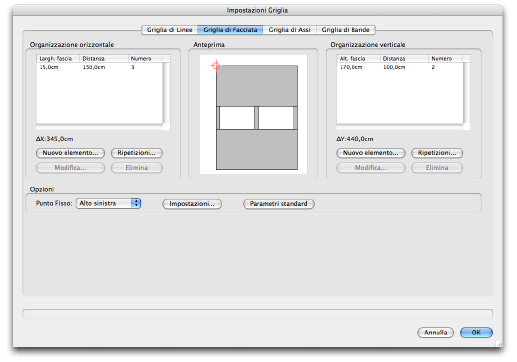Image resolution: width=517 pixels, height=362 pixels.
Task: Click the Numero column header in vertical list
Action: click(x=445, y=59)
